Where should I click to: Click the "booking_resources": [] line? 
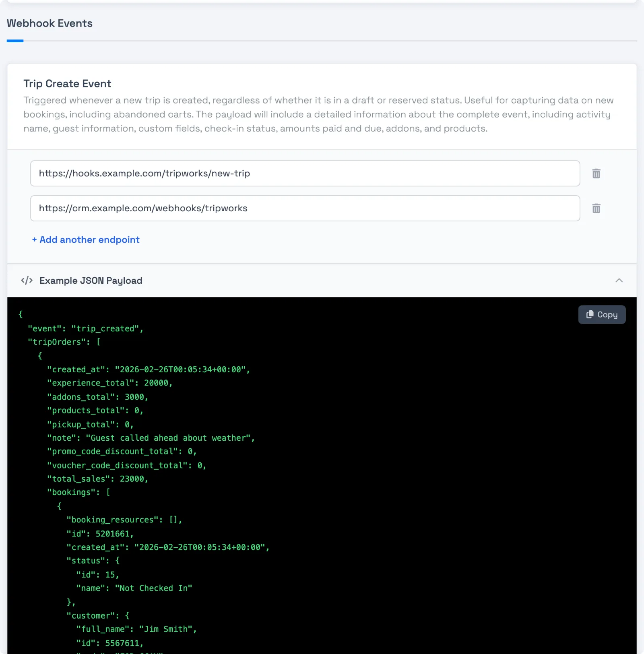point(124,520)
